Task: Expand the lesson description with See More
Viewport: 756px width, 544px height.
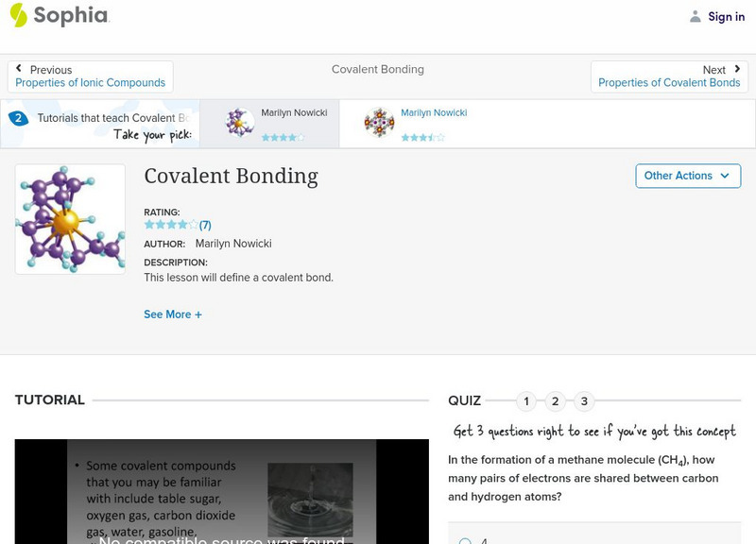Action: click(173, 314)
